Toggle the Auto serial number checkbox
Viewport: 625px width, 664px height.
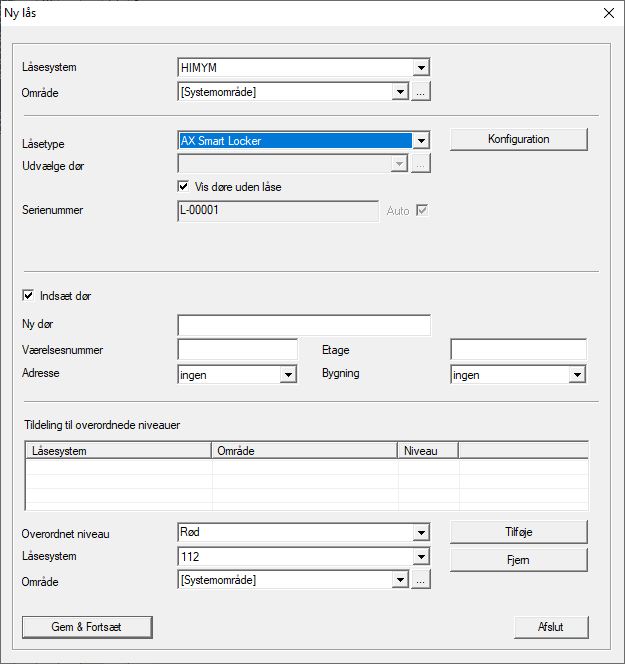(422, 211)
